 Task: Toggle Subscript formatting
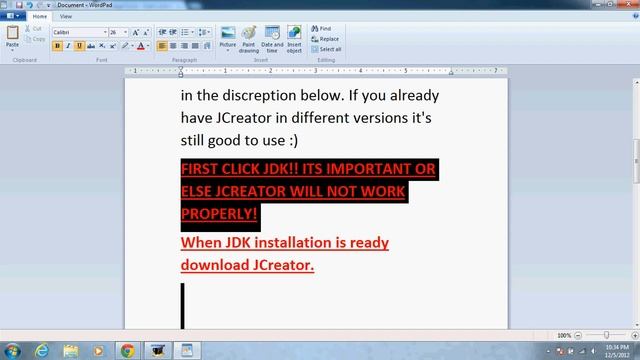click(102, 46)
